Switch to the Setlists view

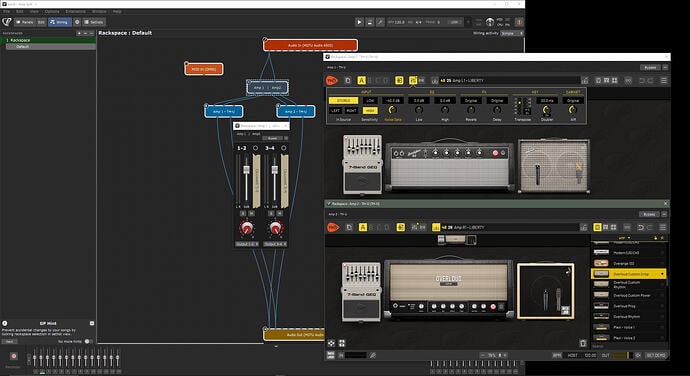tap(94, 22)
